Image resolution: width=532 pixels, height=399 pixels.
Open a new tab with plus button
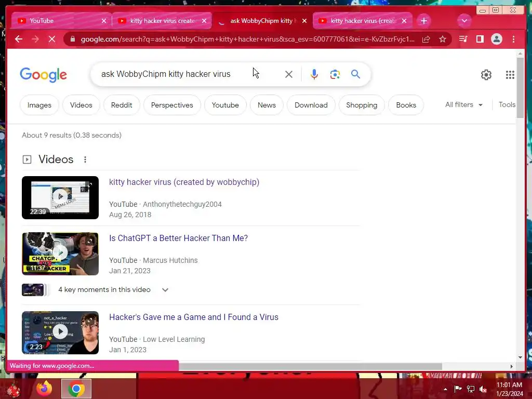[x=424, y=21]
